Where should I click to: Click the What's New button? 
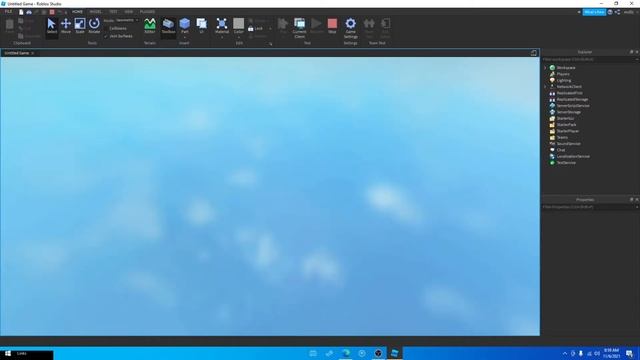[x=594, y=12]
